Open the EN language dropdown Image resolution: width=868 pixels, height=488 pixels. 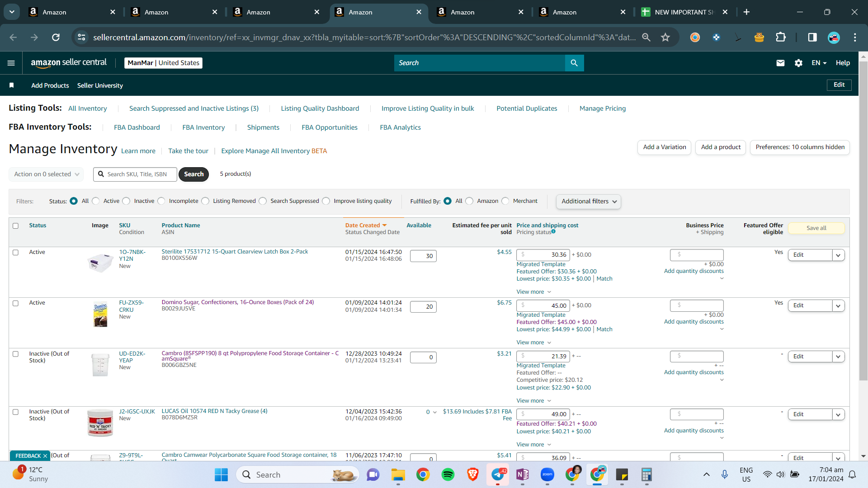coord(819,63)
